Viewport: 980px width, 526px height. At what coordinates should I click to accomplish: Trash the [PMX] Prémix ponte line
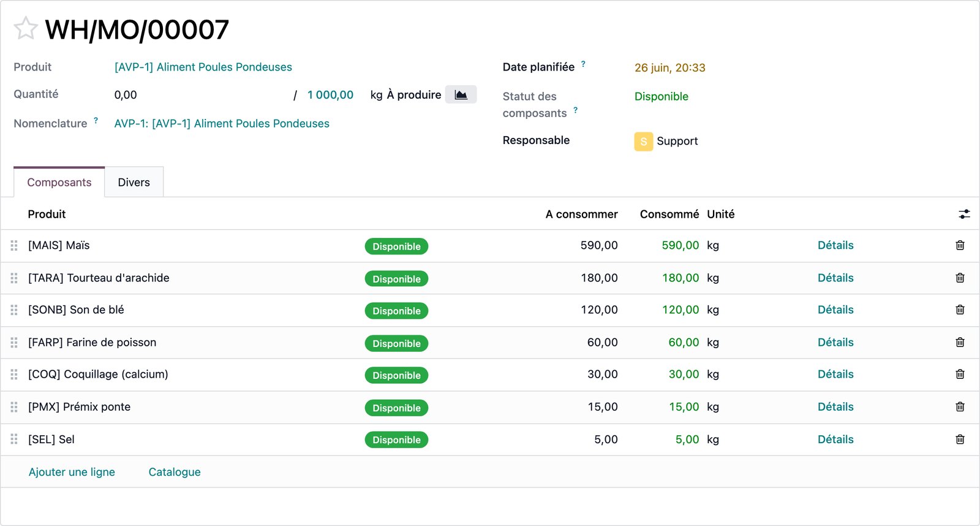pos(960,406)
